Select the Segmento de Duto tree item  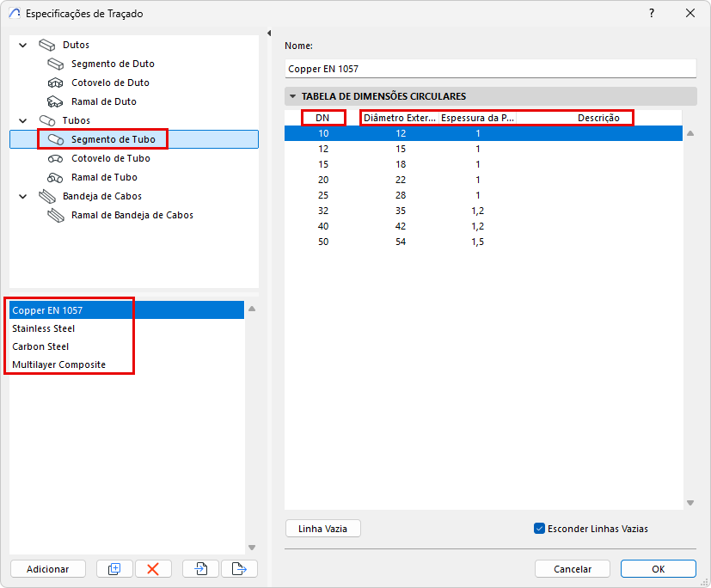(113, 64)
